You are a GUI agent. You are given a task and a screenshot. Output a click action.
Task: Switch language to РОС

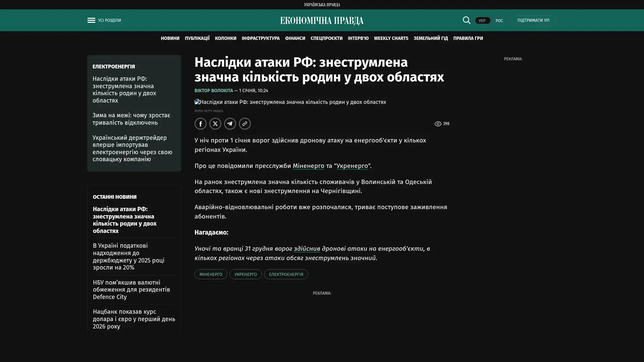[x=499, y=21]
